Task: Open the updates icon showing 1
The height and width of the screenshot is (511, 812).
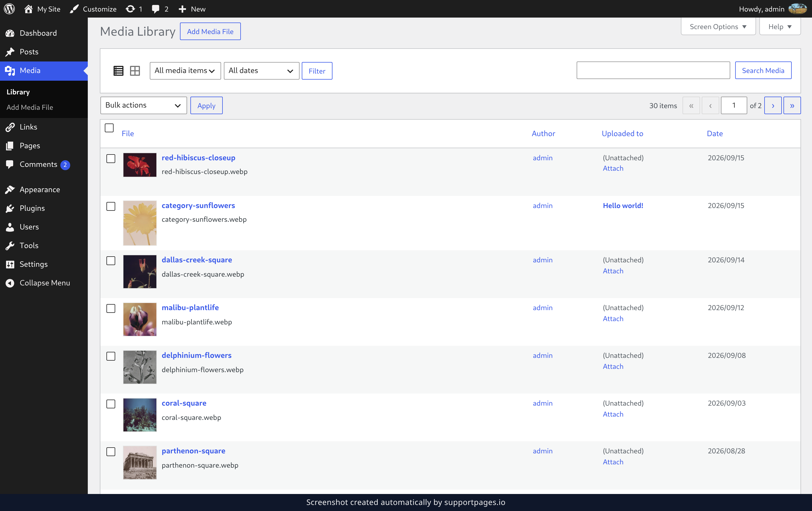Action: [x=130, y=9]
